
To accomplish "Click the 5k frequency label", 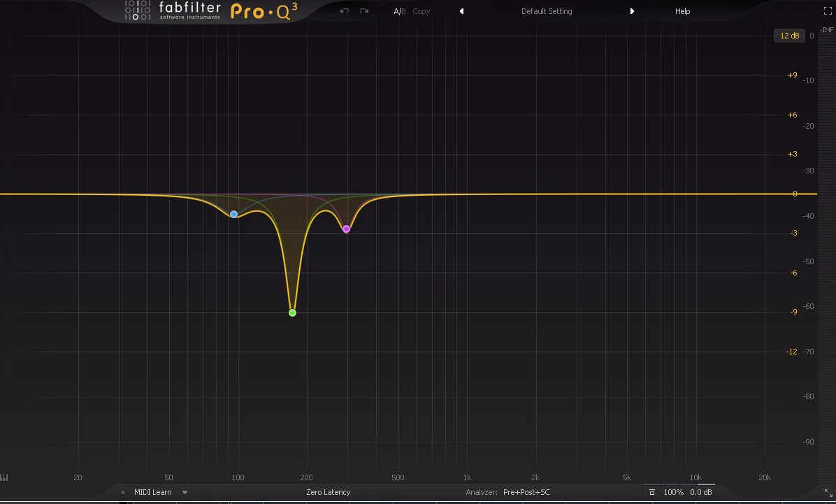I will tap(627, 477).
